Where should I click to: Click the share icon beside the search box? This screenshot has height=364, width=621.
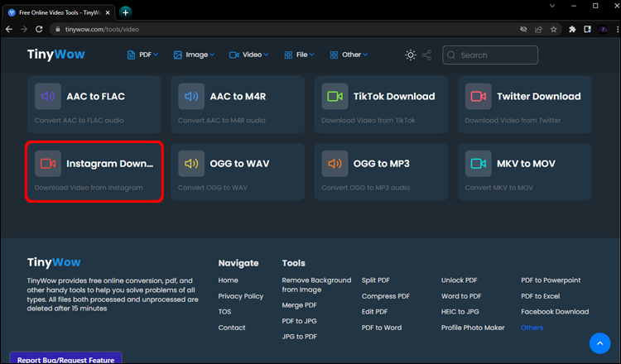tap(427, 55)
